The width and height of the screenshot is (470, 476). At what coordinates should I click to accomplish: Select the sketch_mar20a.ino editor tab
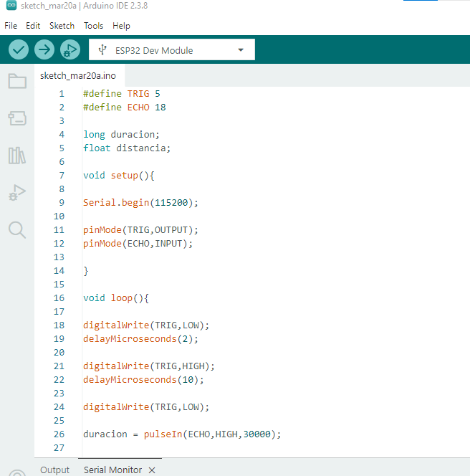pyautogui.click(x=78, y=75)
